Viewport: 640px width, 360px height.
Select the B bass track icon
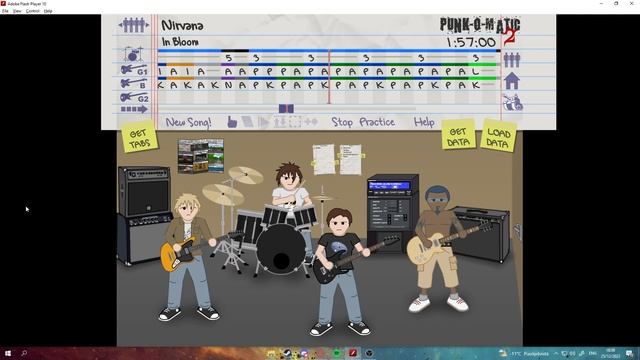click(133, 83)
